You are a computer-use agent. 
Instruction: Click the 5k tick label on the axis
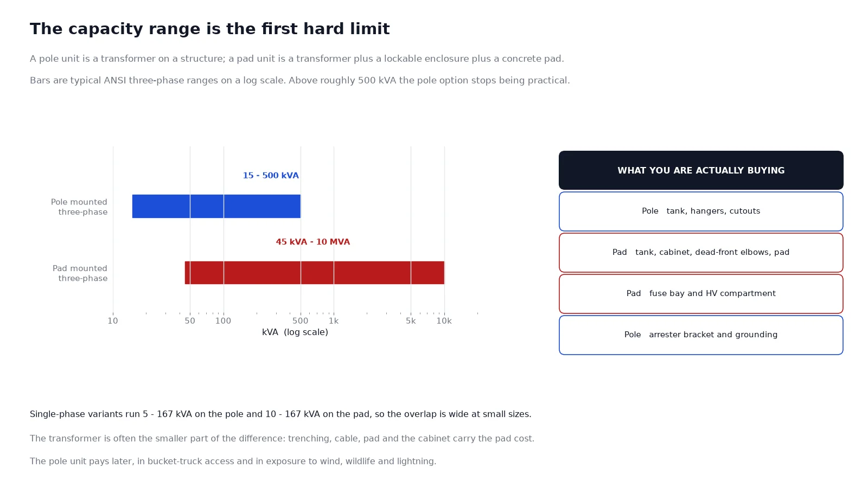pos(411,321)
